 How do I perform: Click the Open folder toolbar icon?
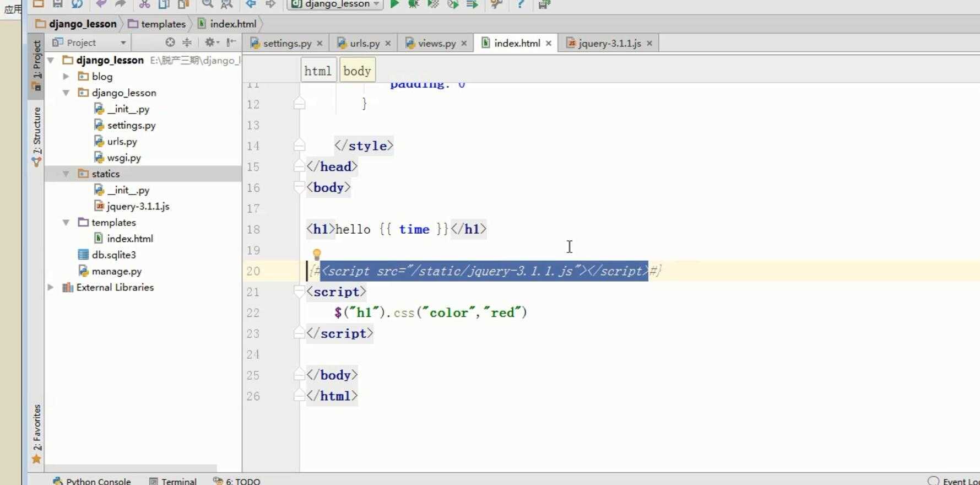(x=38, y=3)
